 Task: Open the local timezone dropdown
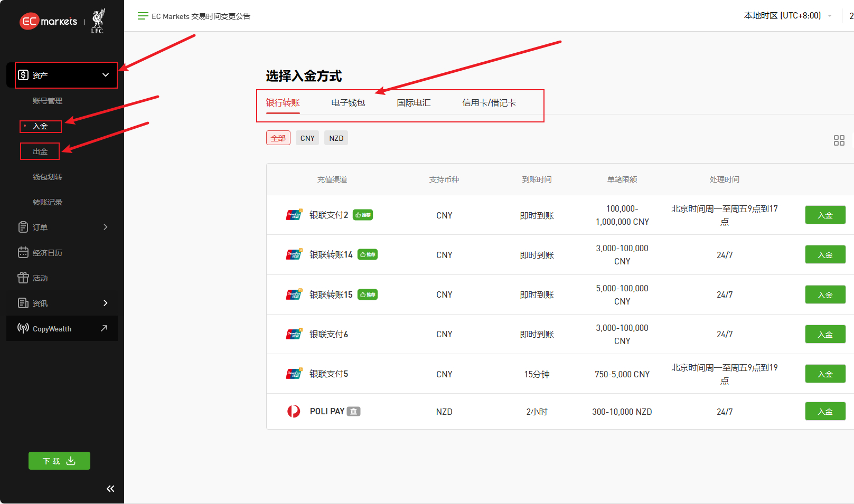click(786, 15)
